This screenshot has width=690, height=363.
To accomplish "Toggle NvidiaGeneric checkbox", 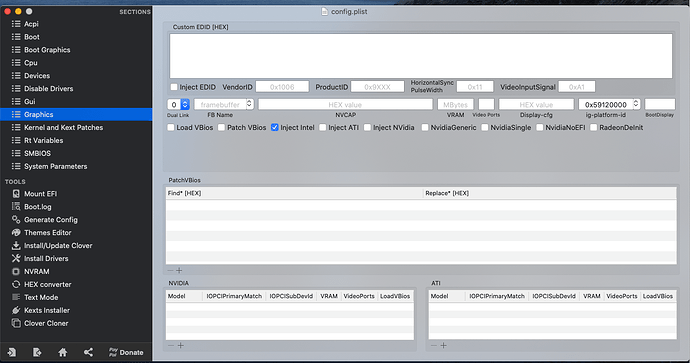I will click(x=425, y=128).
